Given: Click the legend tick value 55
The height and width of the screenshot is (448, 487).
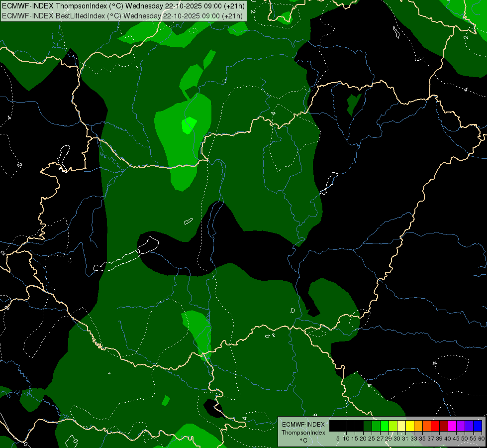Looking at the screenshot, I should pos(473,439).
